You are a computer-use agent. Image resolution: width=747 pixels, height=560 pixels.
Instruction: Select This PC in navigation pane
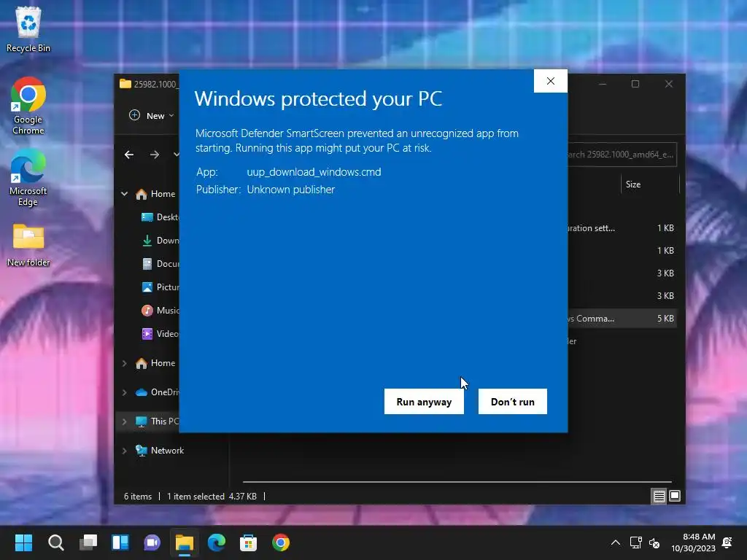pos(158,421)
